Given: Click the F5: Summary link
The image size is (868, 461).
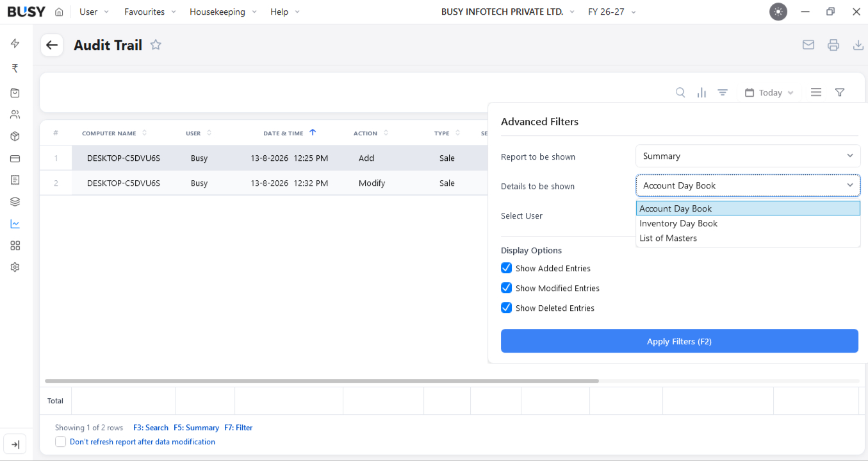Looking at the screenshot, I should pyautogui.click(x=196, y=428).
